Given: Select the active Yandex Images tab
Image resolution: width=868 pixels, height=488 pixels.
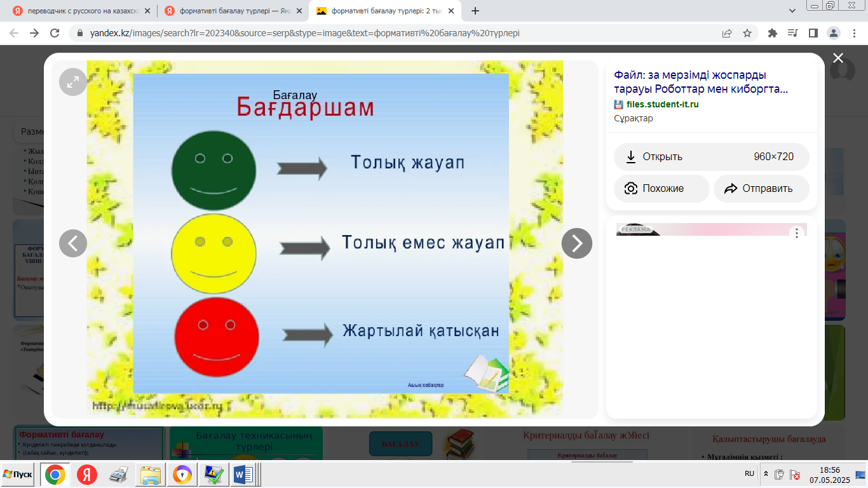Looking at the screenshot, I should [x=384, y=11].
